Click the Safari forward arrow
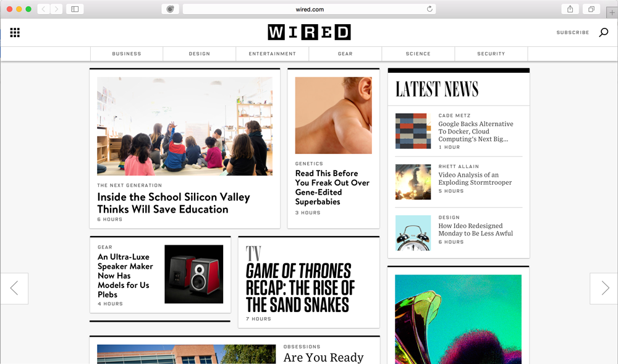This screenshot has width=618, height=364. click(x=56, y=9)
